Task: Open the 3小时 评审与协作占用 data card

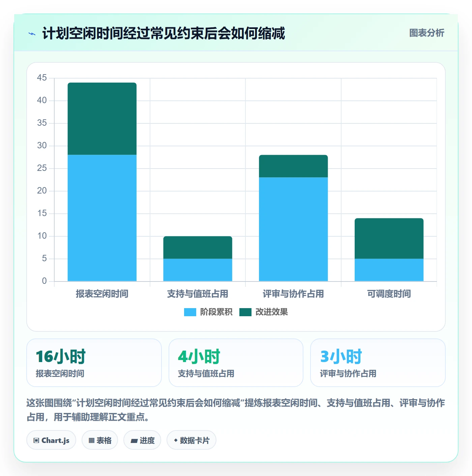Action: 378,363
